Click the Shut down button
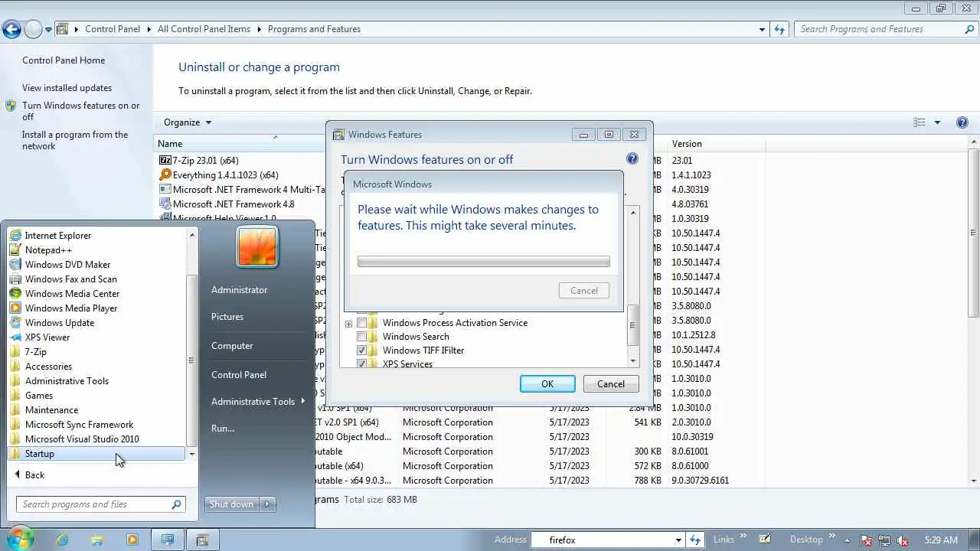 [232, 504]
